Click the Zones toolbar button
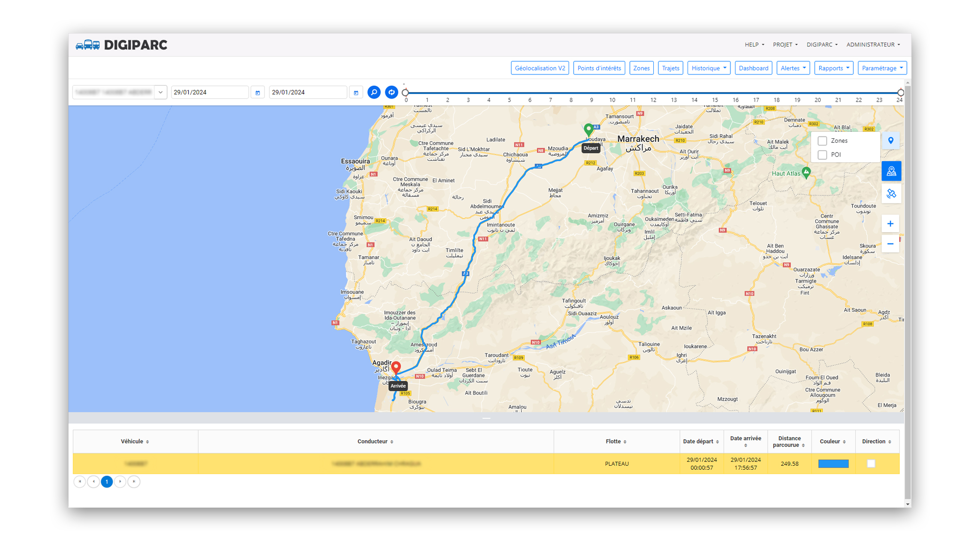The image size is (980, 551). point(642,68)
